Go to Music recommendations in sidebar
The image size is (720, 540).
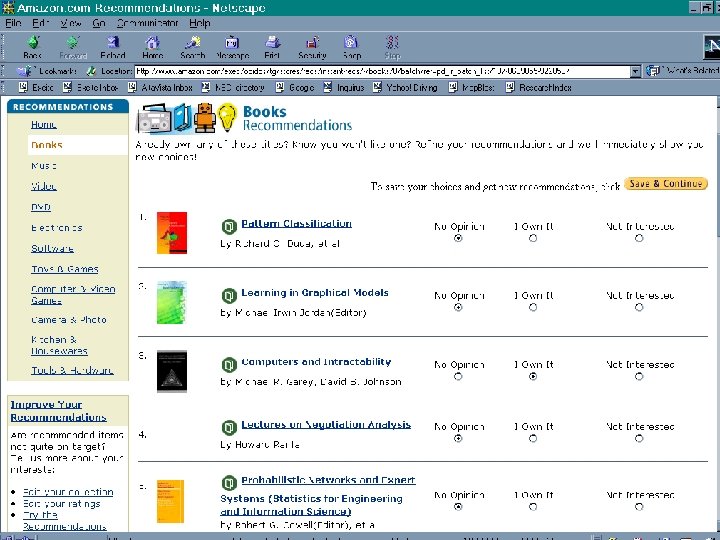[44, 166]
